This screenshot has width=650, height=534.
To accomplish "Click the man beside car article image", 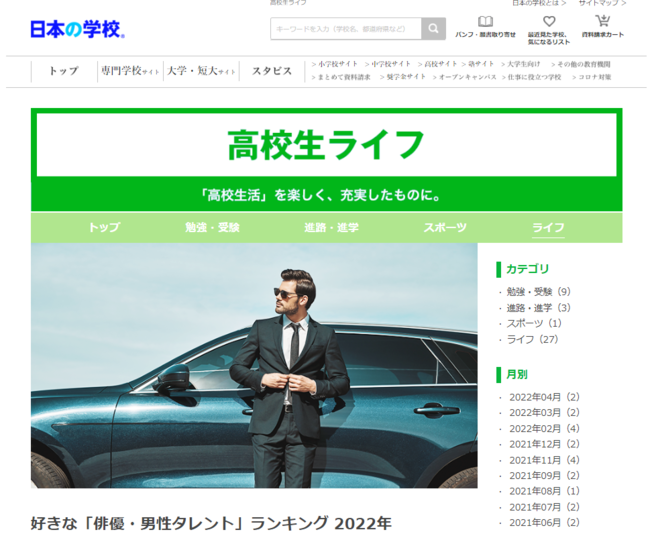I will coord(254,365).
